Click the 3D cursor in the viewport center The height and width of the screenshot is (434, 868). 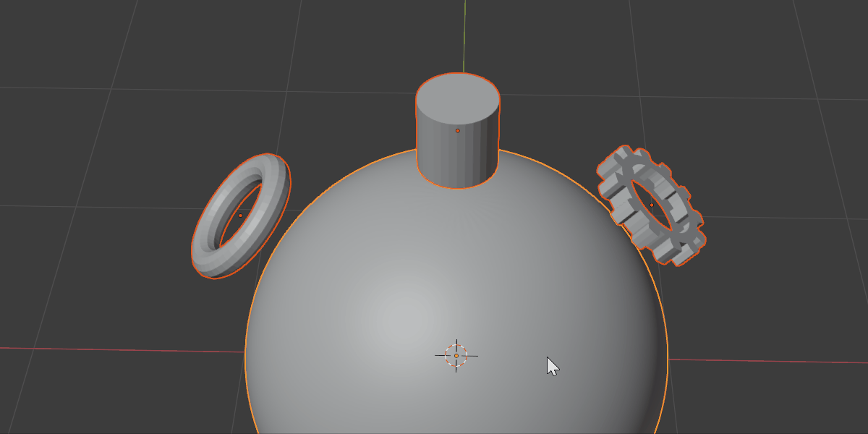point(456,354)
